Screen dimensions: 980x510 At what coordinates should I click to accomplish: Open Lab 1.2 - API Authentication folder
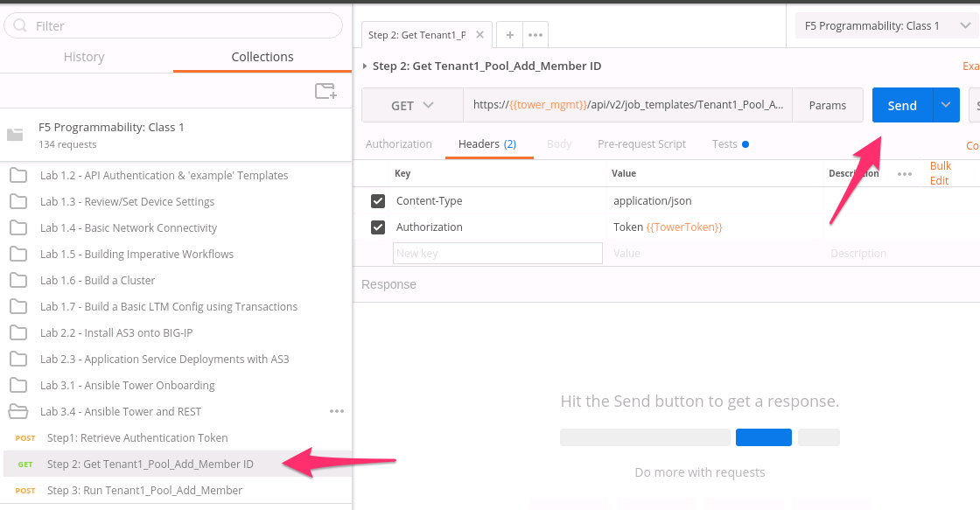(164, 176)
